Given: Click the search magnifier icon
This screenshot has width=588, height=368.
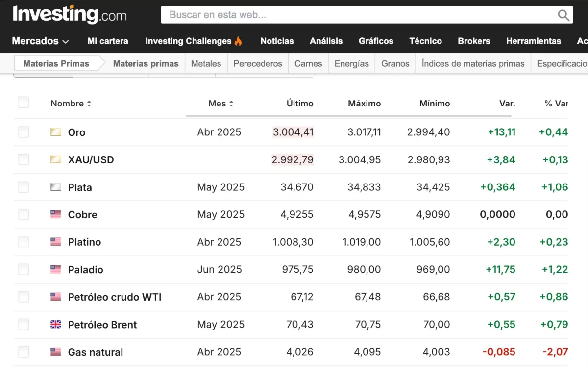Looking at the screenshot, I should tap(563, 15).
